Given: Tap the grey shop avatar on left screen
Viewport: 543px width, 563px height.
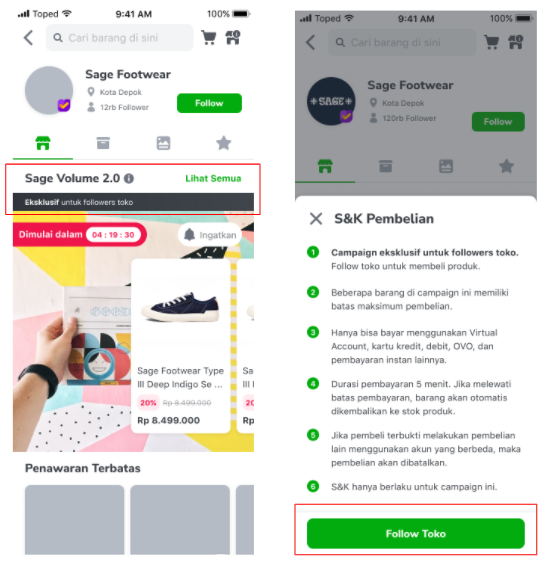Looking at the screenshot, I should (x=49, y=90).
